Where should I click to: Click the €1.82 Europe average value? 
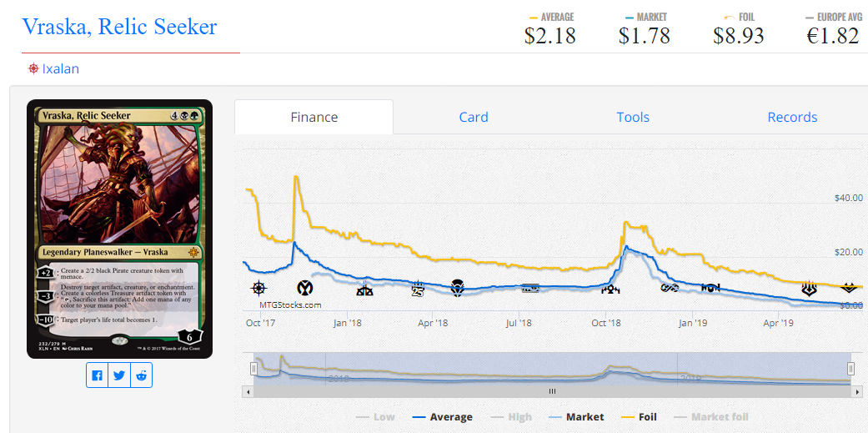(x=833, y=36)
